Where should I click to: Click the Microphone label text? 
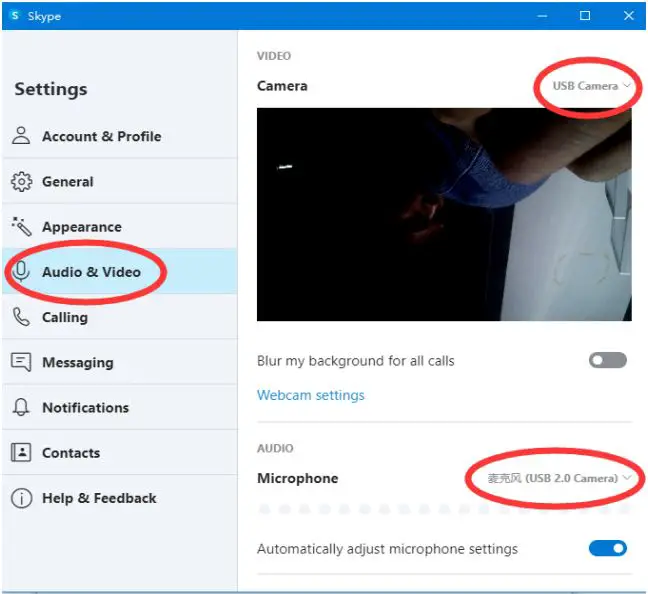click(x=298, y=478)
